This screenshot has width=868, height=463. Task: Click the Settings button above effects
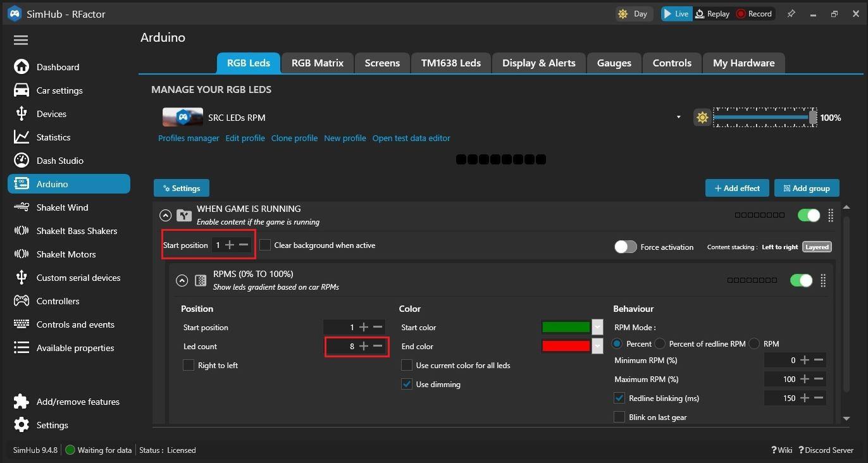pyautogui.click(x=182, y=188)
